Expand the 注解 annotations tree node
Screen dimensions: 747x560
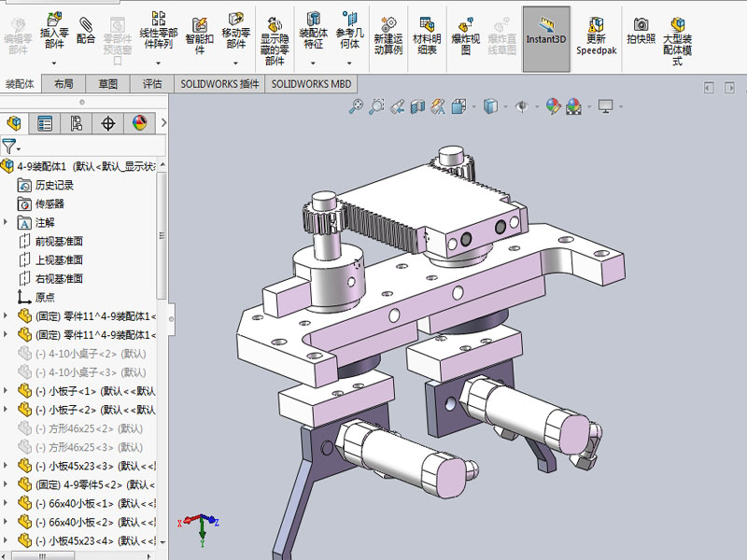click(6, 222)
